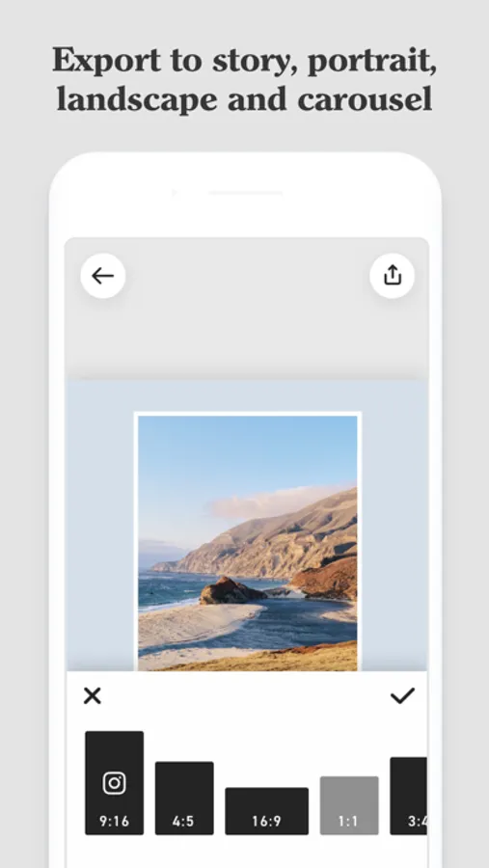Tap the small front camera dot
489x868 pixels.
(x=175, y=193)
